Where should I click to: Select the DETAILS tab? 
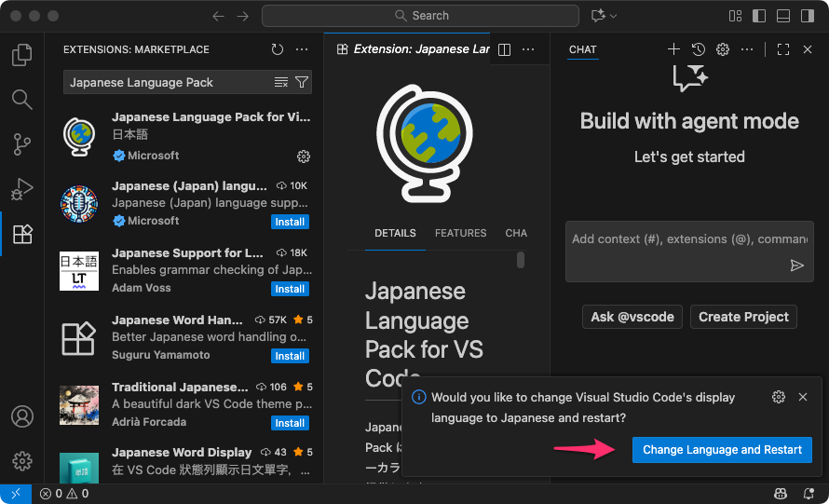point(395,233)
